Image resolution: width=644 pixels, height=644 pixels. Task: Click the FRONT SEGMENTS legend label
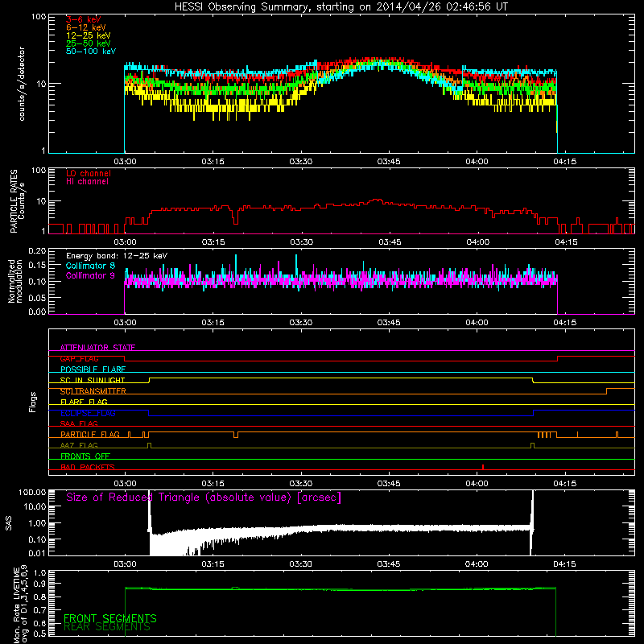point(110,618)
